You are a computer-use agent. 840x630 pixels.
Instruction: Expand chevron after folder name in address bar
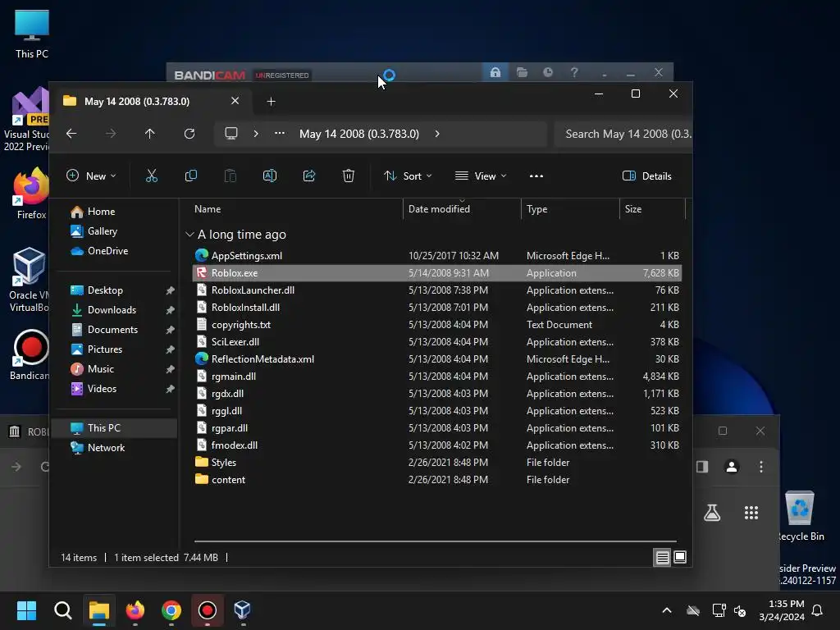[437, 134]
